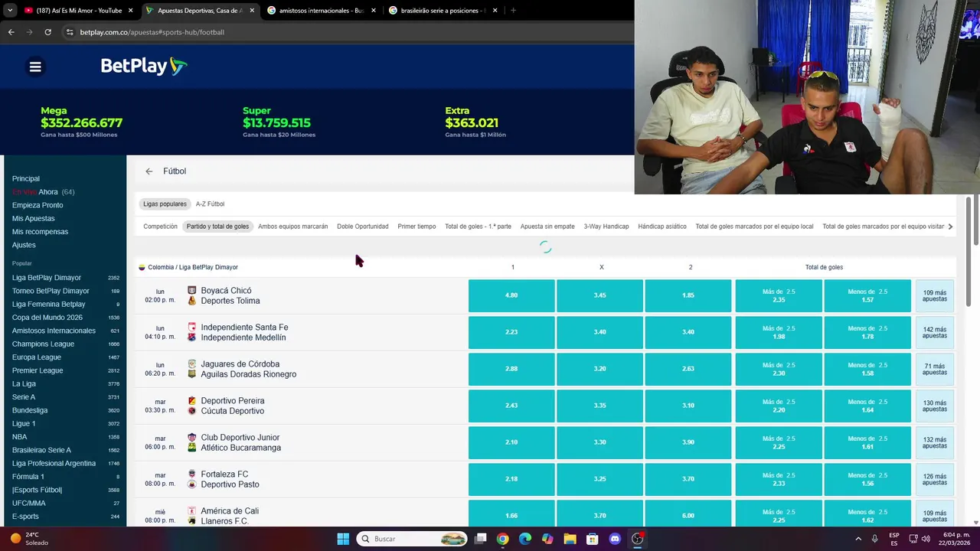The width and height of the screenshot is (980, 551).
Task: Go back with the Fútbol back arrow
Action: pos(149,171)
